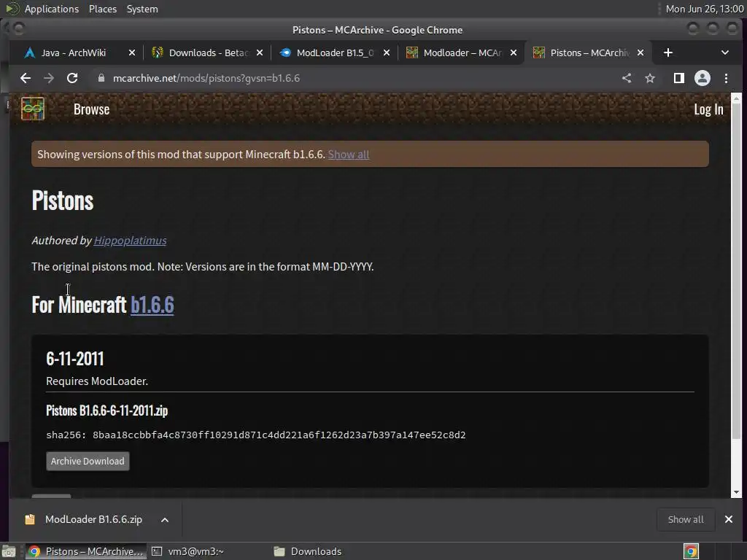The width and height of the screenshot is (747, 560).
Task: Open the Chrome side panel
Action: 679,78
